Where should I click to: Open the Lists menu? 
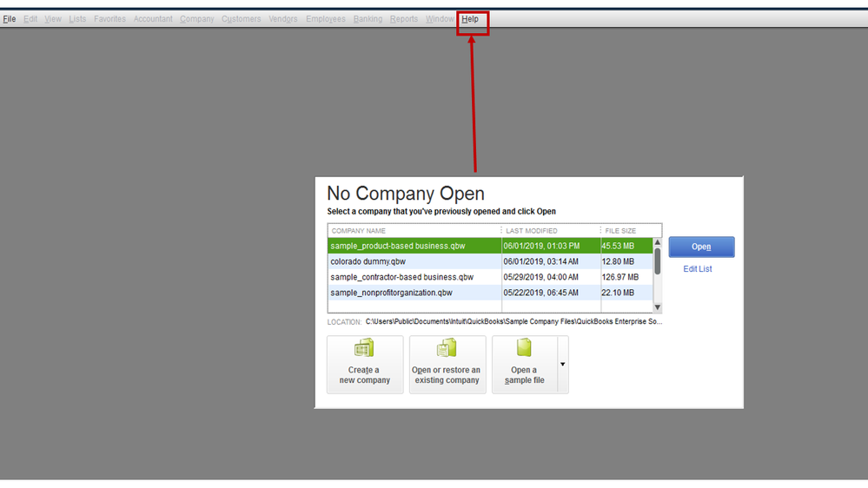pos(77,19)
